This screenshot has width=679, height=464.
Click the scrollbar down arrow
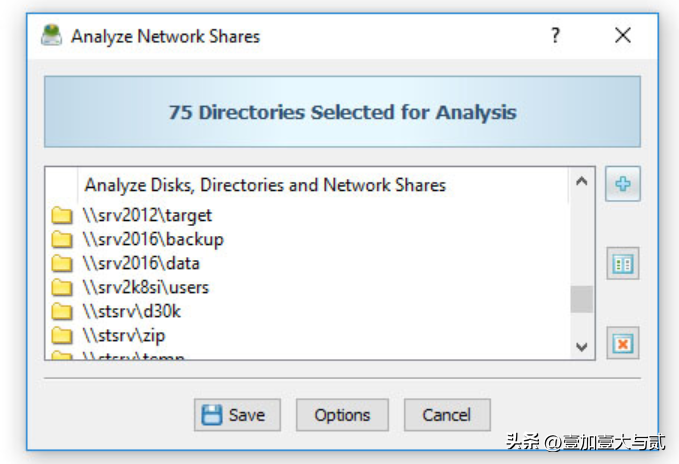tap(582, 347)
